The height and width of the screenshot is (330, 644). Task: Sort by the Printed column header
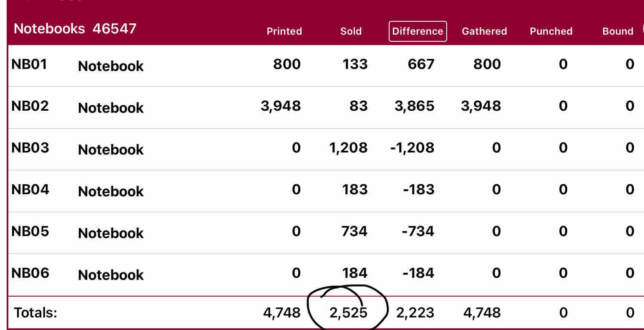pyautogui.click(x=284, y=31)
